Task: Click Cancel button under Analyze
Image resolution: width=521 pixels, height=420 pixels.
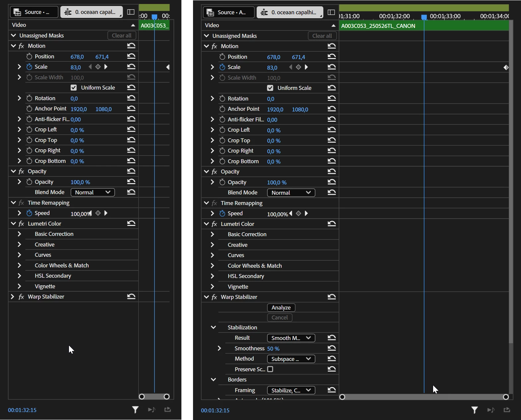Action: (280, 317)
